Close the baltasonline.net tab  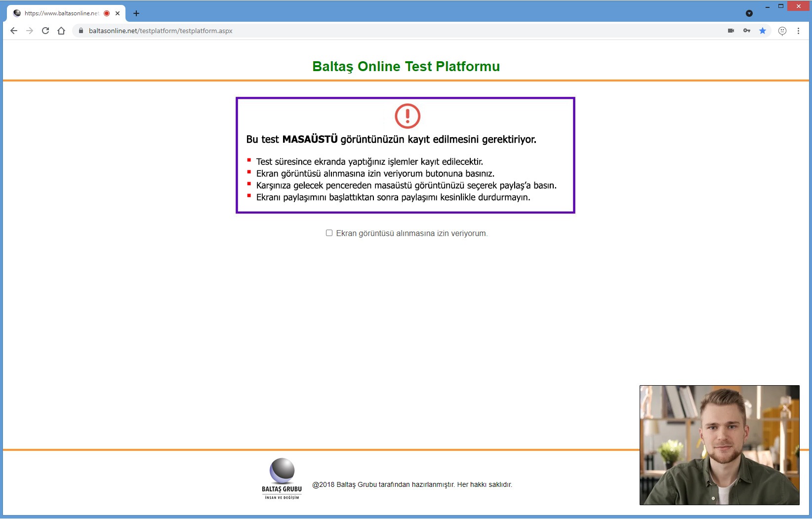tap(118, 13)
